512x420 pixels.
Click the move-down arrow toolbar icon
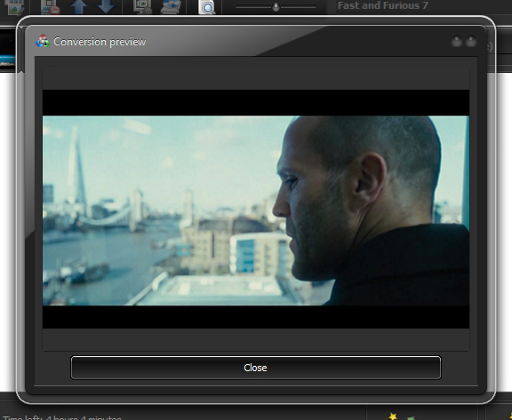(x=106, y=6)
